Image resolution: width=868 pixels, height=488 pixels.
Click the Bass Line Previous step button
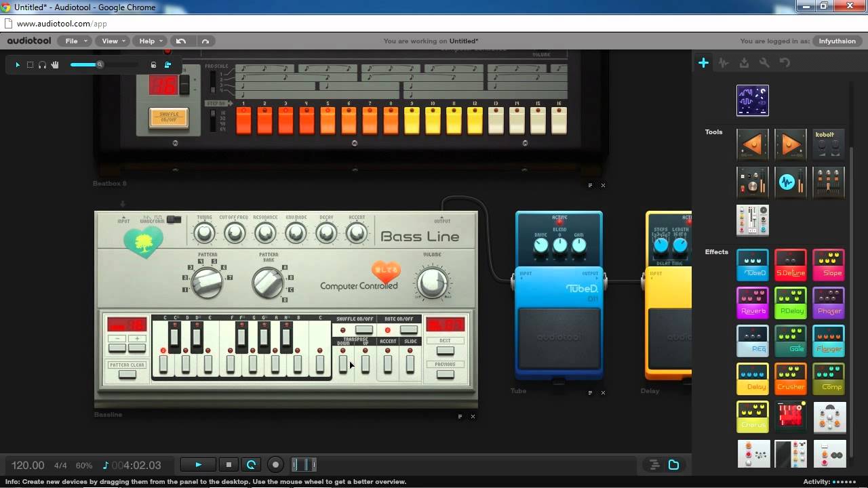coord(445,374)
